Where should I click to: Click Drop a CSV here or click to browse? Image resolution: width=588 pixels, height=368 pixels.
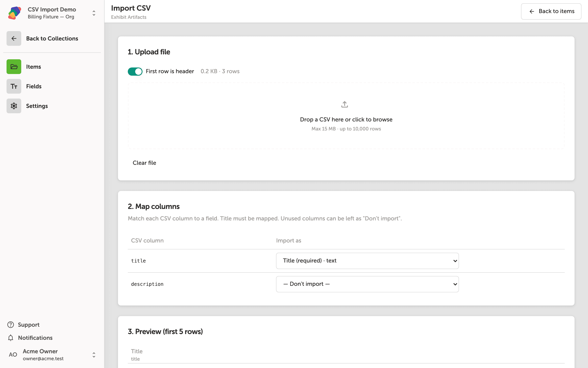click(x=346, y=120)
